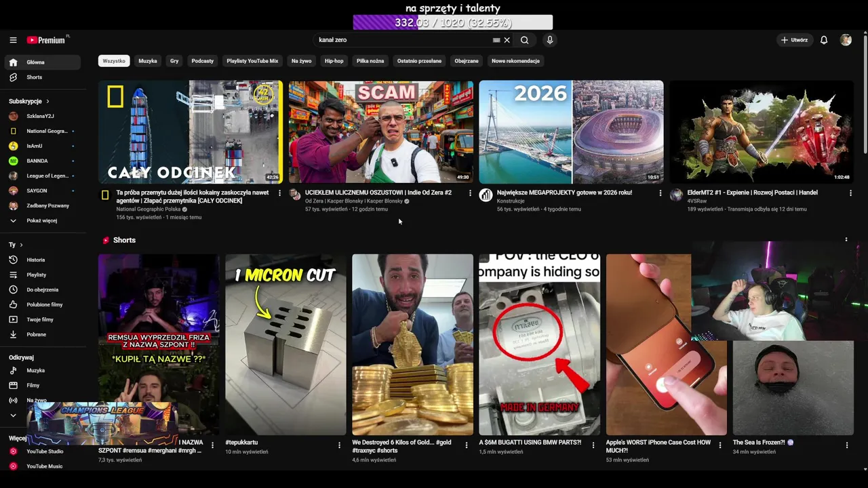The width and height of the screenshot is (868, 488).
Task: Open the account avatar menu
Action: [846, 40]
